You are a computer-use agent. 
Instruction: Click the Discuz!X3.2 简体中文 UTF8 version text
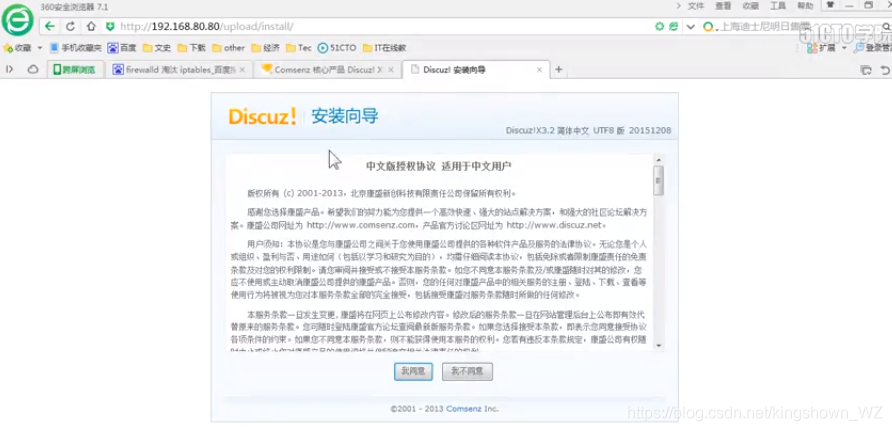point(589,130)
